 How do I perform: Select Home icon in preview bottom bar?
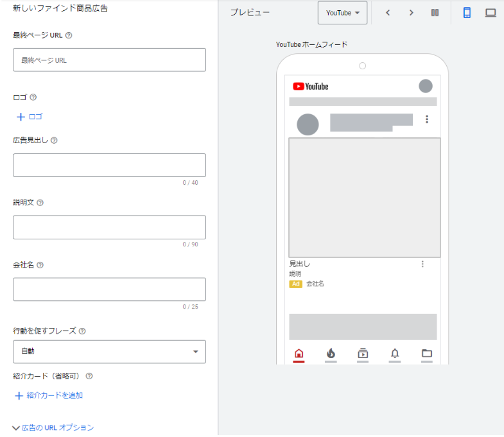(299, 354)
